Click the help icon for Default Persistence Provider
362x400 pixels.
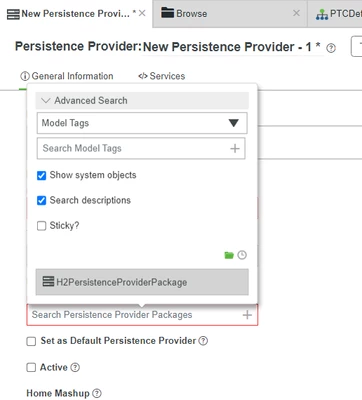(203, 341)
